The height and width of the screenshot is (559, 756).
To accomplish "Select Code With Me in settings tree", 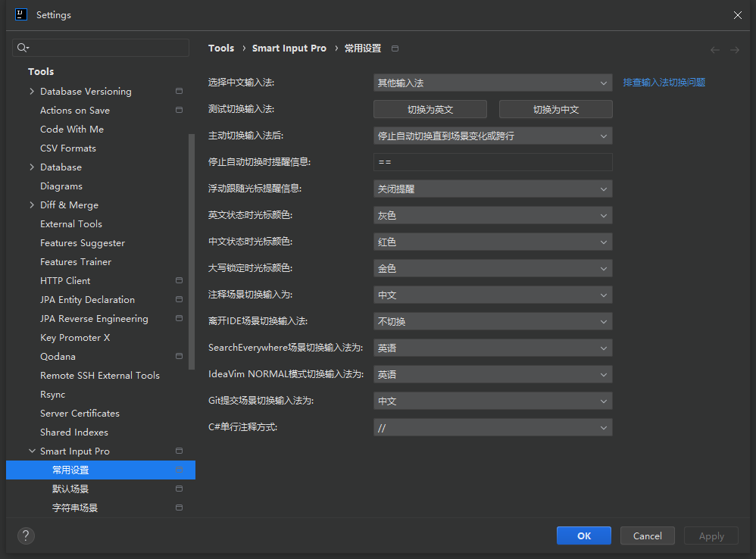I will [x=72, y=130].
